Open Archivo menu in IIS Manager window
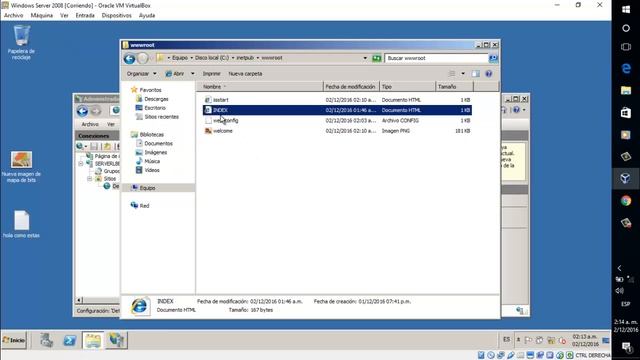640x360 pixels. [x=90, y=124]
